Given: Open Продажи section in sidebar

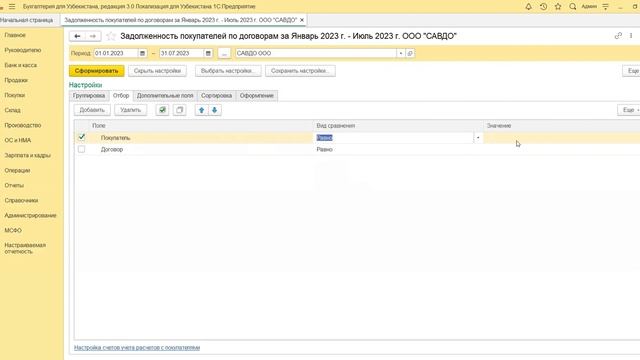Looking at the screenshot, I should (x=16, y=80).
